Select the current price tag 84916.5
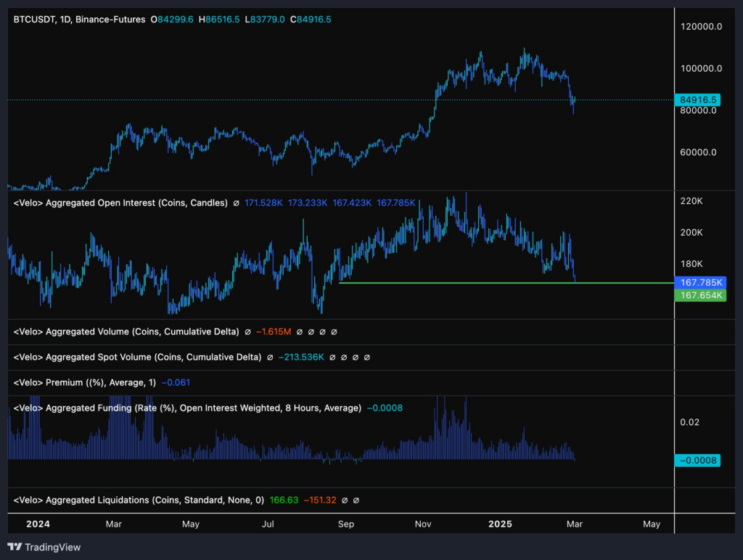The width and height of the screenshot is (743, 560). tap(697, 100)
